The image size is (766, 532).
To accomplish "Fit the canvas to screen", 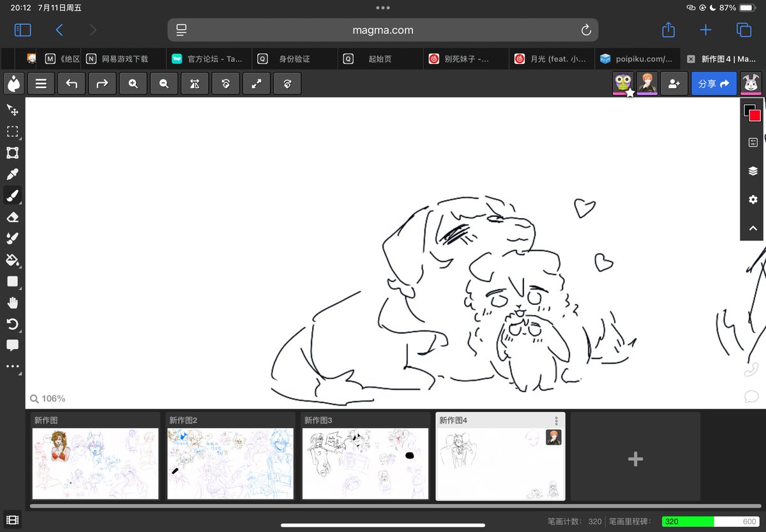I will 256,84.
